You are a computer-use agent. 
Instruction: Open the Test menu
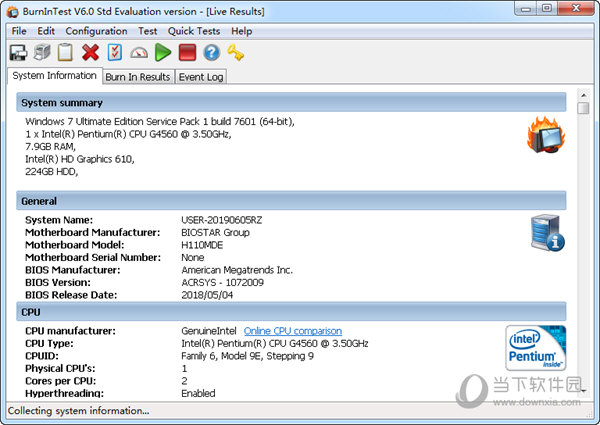click(x=148, y=31)
